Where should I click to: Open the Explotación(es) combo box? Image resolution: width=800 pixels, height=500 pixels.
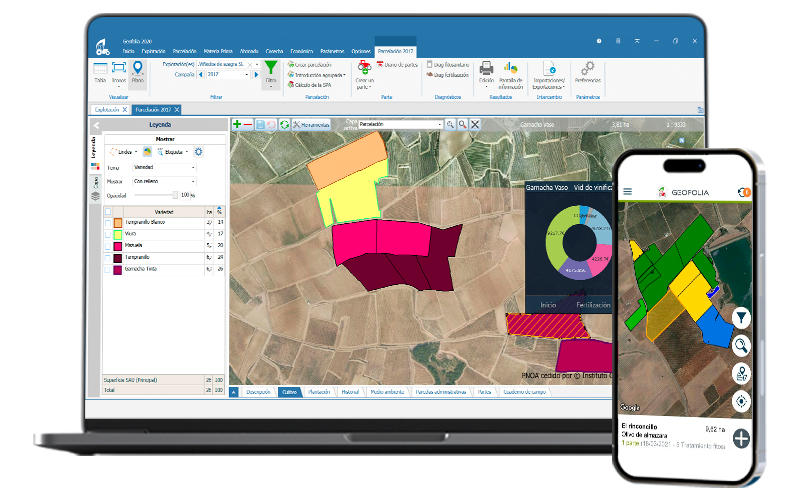229,64
